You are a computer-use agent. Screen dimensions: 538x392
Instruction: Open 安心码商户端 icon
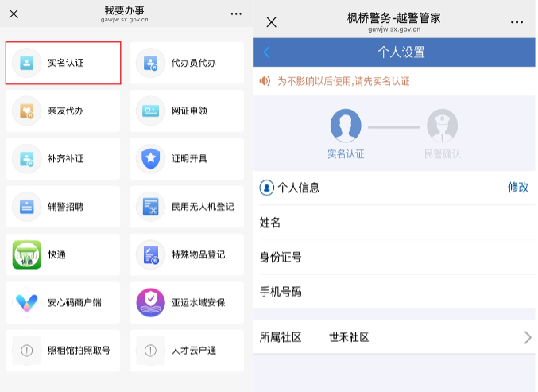coord(27,302)
